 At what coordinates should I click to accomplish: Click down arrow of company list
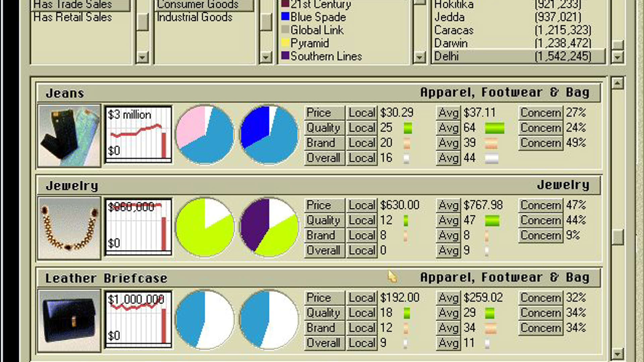[419, 57]
